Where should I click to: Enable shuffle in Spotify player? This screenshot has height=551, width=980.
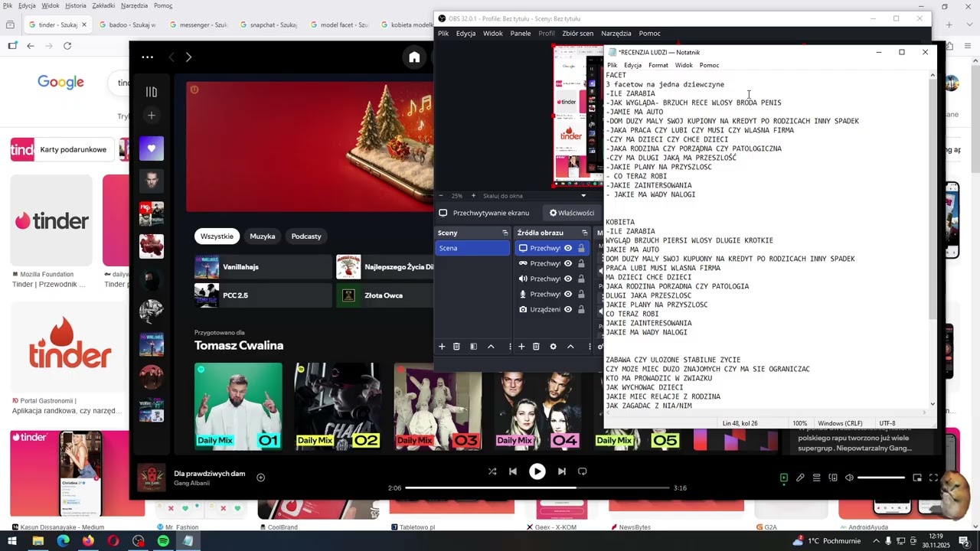pyautogui.click(x=492, y=471)
